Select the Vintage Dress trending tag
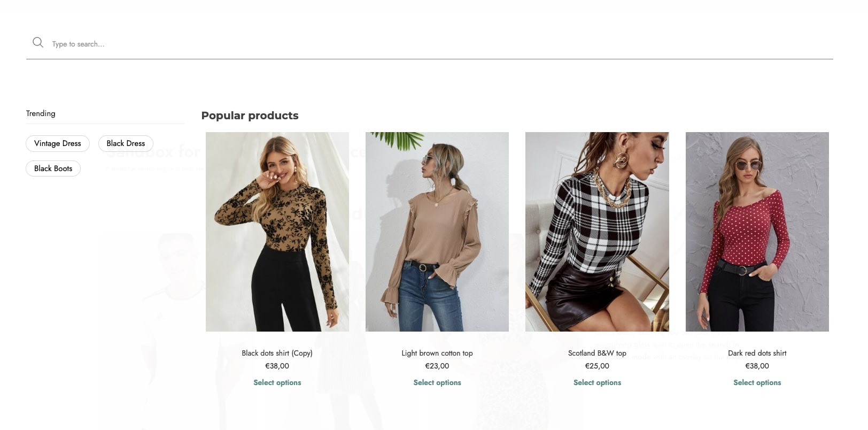This screenshot has height=430, width=868. point(58,143)
